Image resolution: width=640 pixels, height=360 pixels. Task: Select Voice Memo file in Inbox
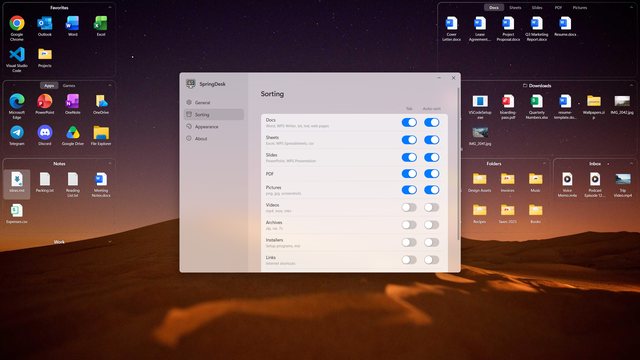click(567, 184)
